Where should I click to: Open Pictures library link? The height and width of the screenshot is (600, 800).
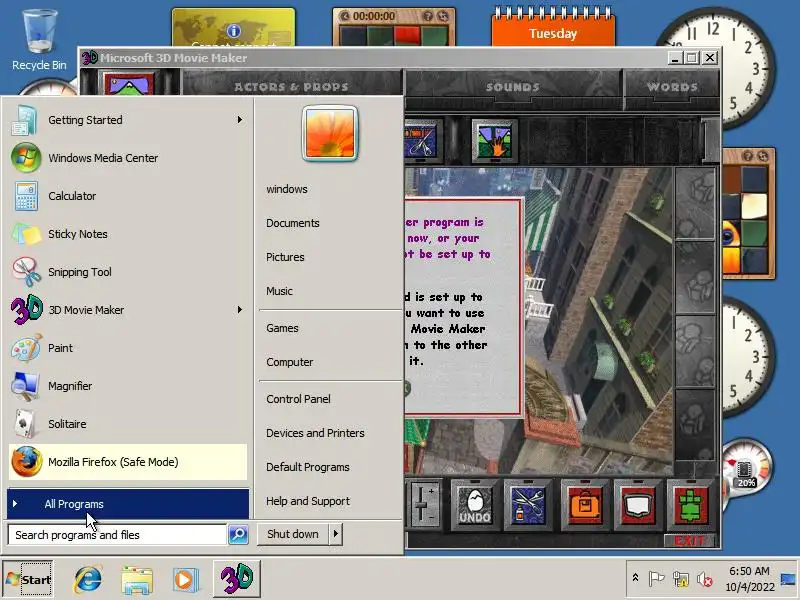point(285,257)
